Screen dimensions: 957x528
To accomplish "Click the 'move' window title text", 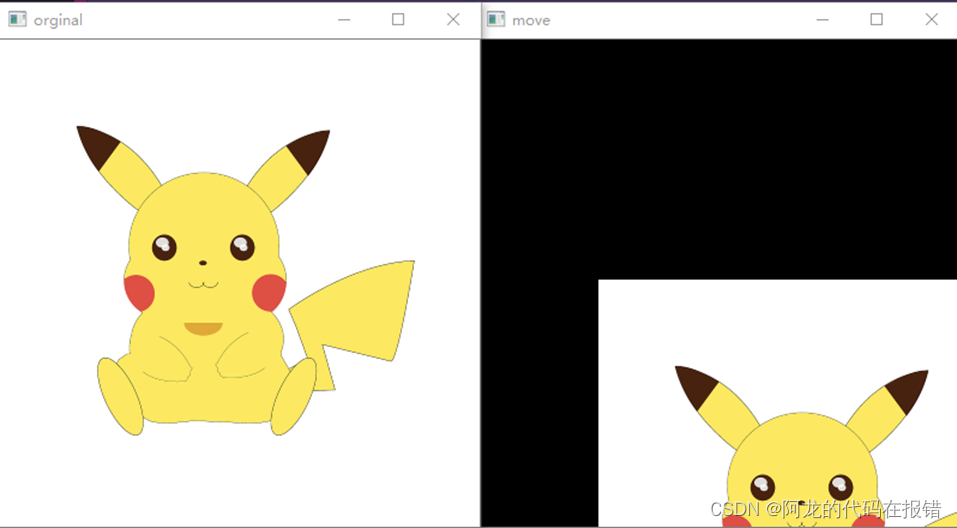I will click(x=531, y=21).
